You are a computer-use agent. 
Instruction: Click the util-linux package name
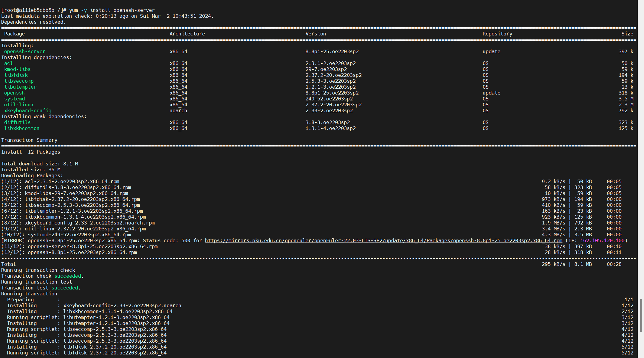tap(19, 105)
